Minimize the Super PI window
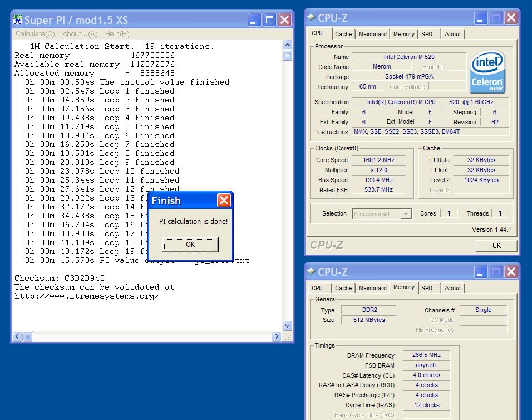Screen dimensions: 532x420 (254, 20)
